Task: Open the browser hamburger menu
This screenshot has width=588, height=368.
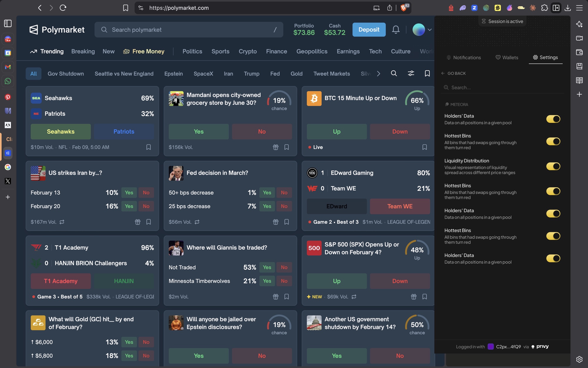Action: tap(579, 8)
